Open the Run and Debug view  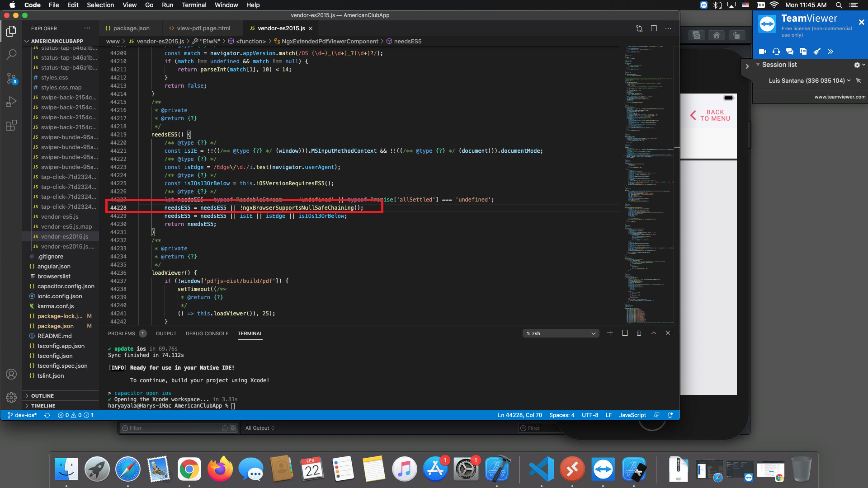click(11, 101)
